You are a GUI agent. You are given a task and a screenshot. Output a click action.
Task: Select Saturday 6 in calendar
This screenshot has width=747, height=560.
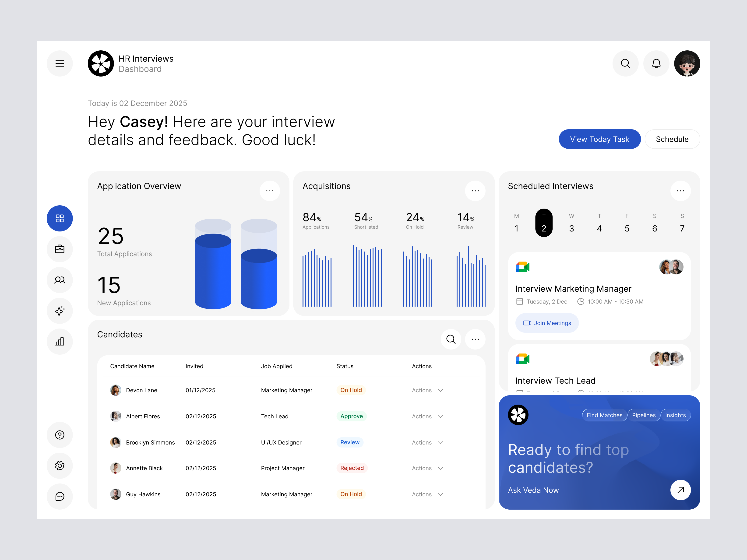(655, 223)
